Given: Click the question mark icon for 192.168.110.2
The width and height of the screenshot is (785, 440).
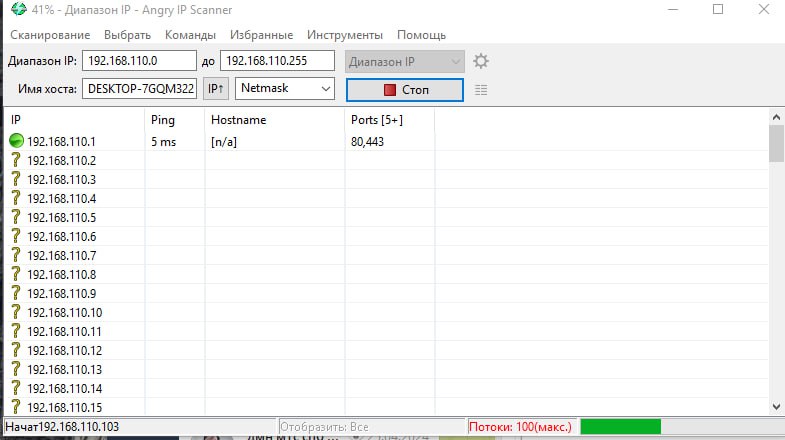Looking at the screenshot, I should coord(16,161).
